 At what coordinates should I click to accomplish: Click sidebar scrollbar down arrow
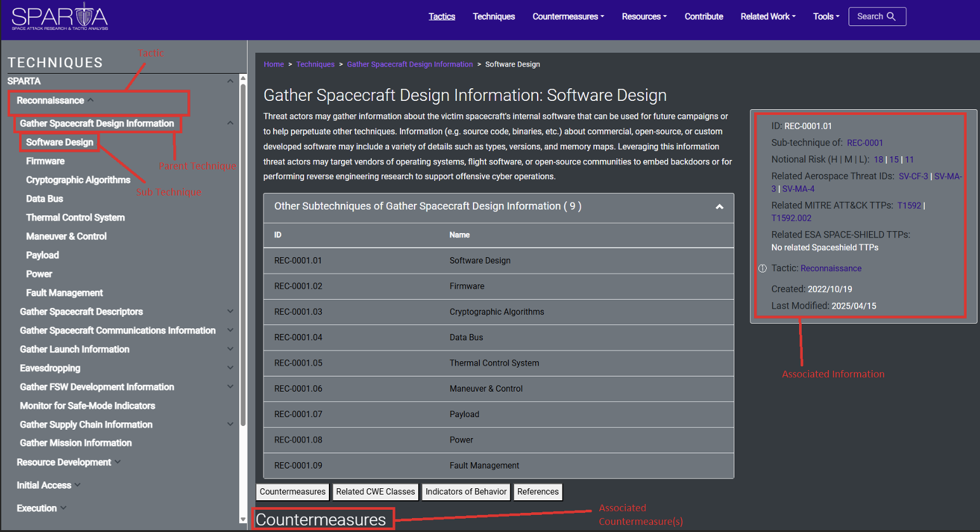click(243, 519)
